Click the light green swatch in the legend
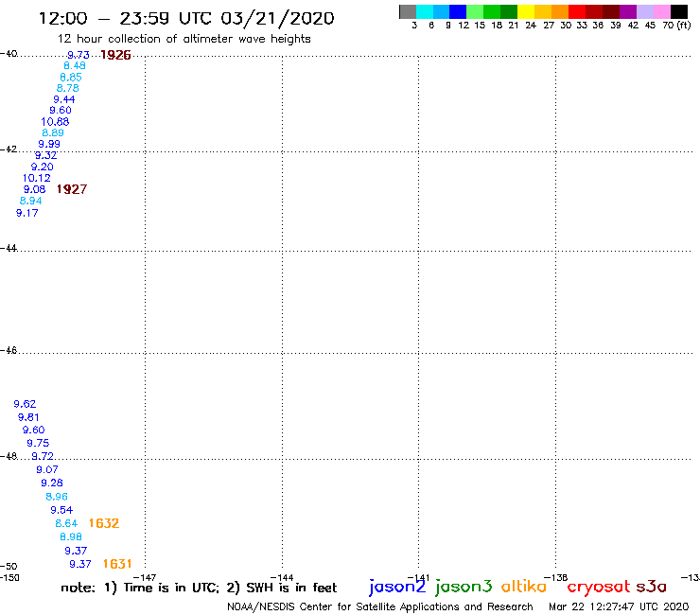This screenshot has height=615, width=700. (475, 11)
